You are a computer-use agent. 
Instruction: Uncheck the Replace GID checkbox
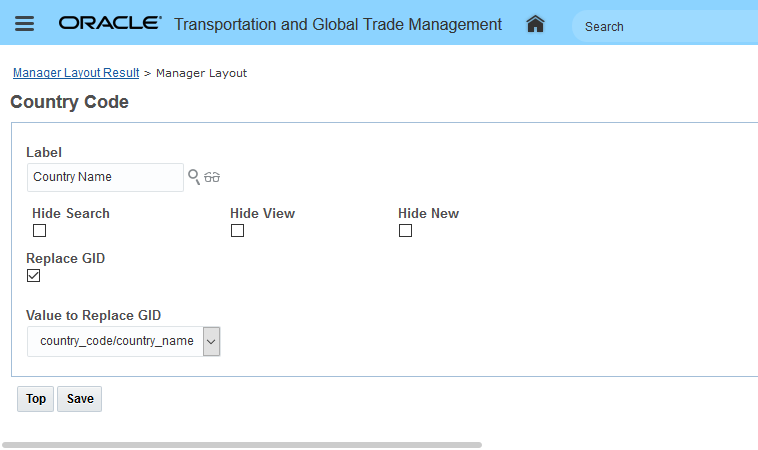[34, 276]
